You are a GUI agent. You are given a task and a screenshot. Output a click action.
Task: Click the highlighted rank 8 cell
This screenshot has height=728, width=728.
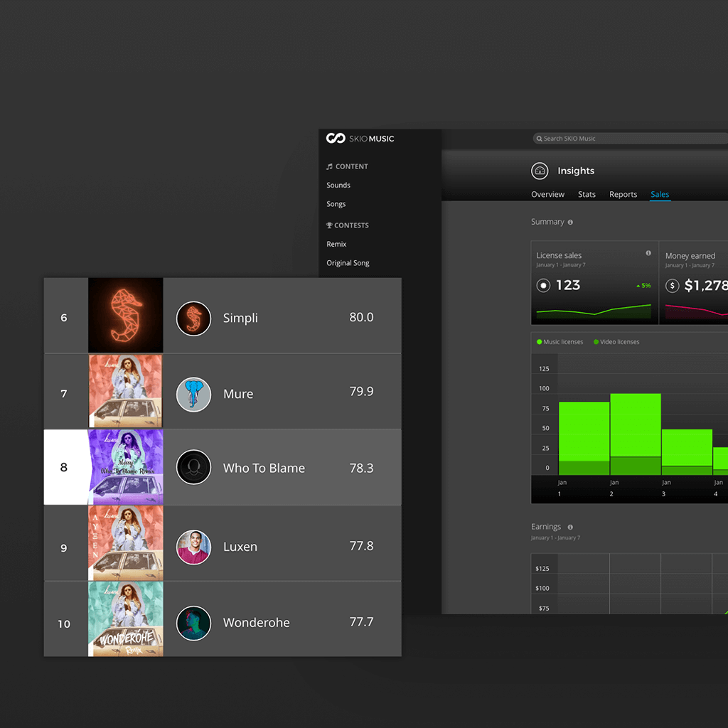pos(66,467)
